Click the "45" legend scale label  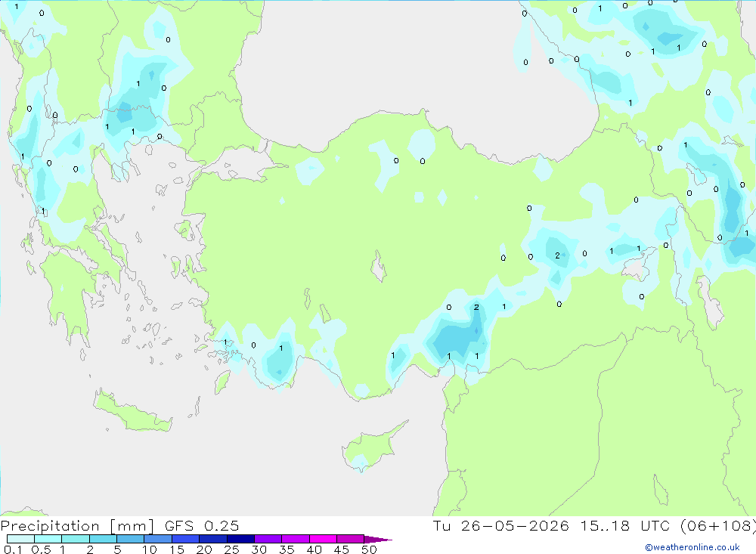(x=342, y=549)
